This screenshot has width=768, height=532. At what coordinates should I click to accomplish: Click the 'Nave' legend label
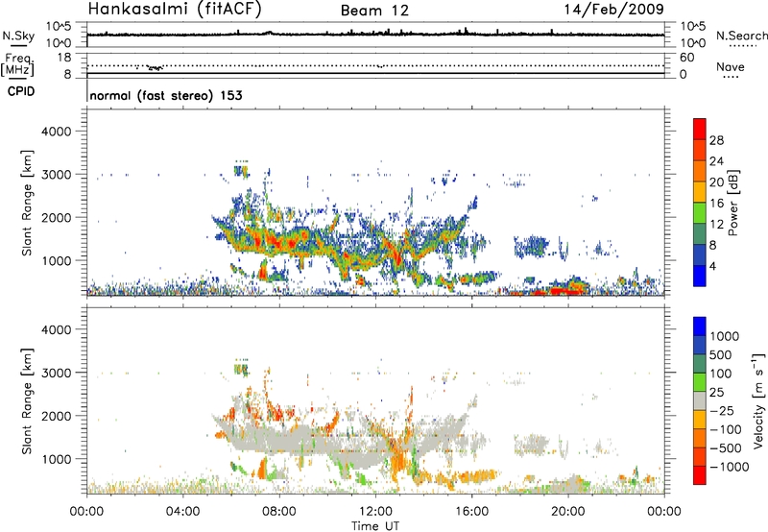pyautogui.click(x=731, y=67)
